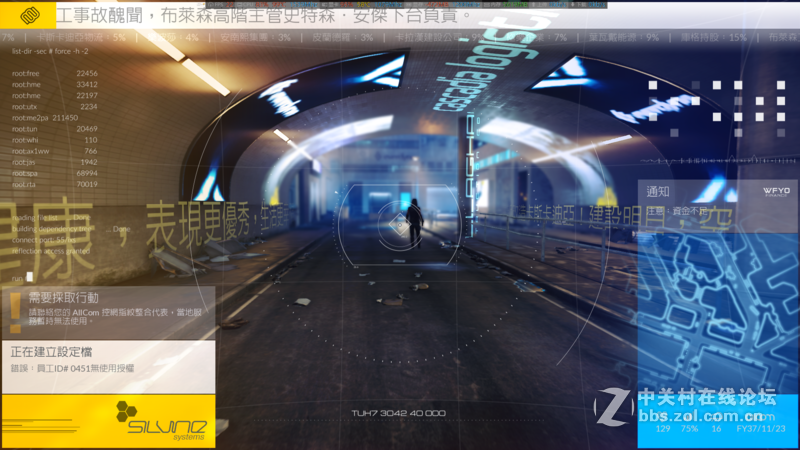Click the orange exclamation warning icon
The width and height of the screenshot is (800, 450).
click(15, 312)
